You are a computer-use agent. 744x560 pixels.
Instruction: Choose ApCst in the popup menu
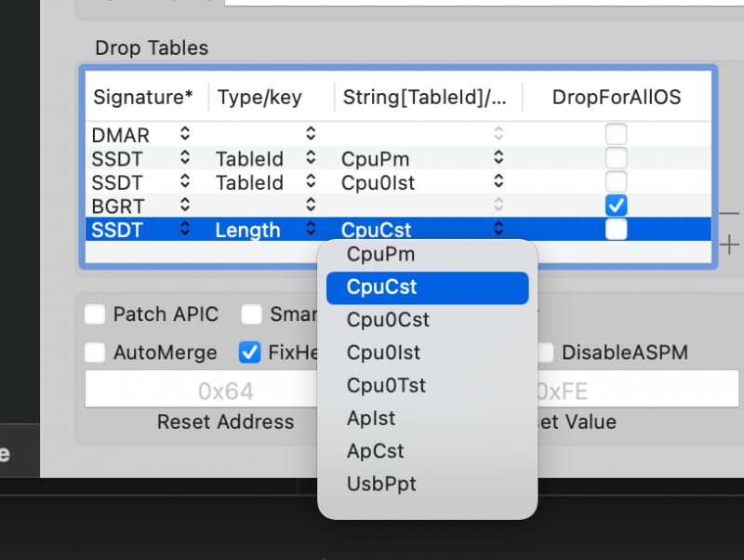[x=375, y=451]
